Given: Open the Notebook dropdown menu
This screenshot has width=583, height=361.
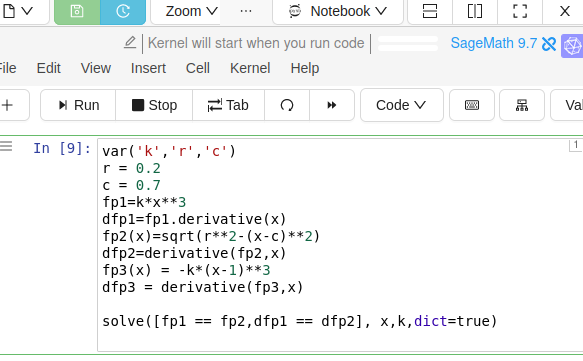Looking at the screenshot, I should click(x=338, y=12).
